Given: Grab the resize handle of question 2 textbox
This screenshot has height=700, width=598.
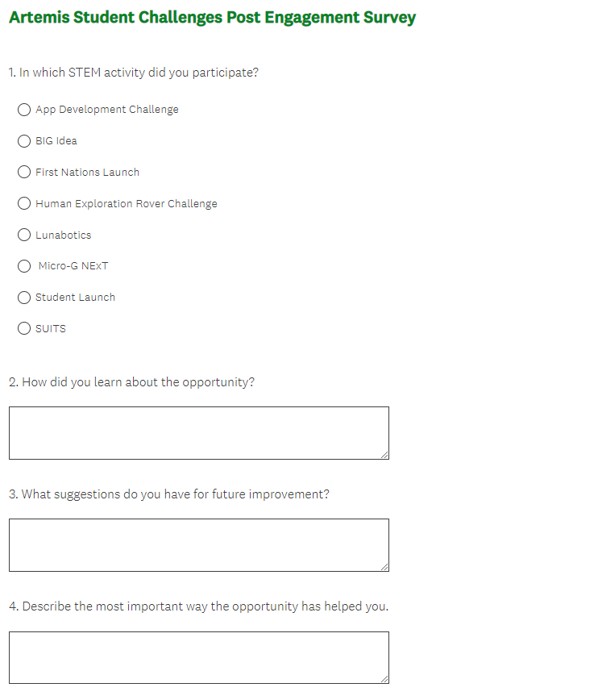Looking at the screenshot, I should click(x=384, y=455).
